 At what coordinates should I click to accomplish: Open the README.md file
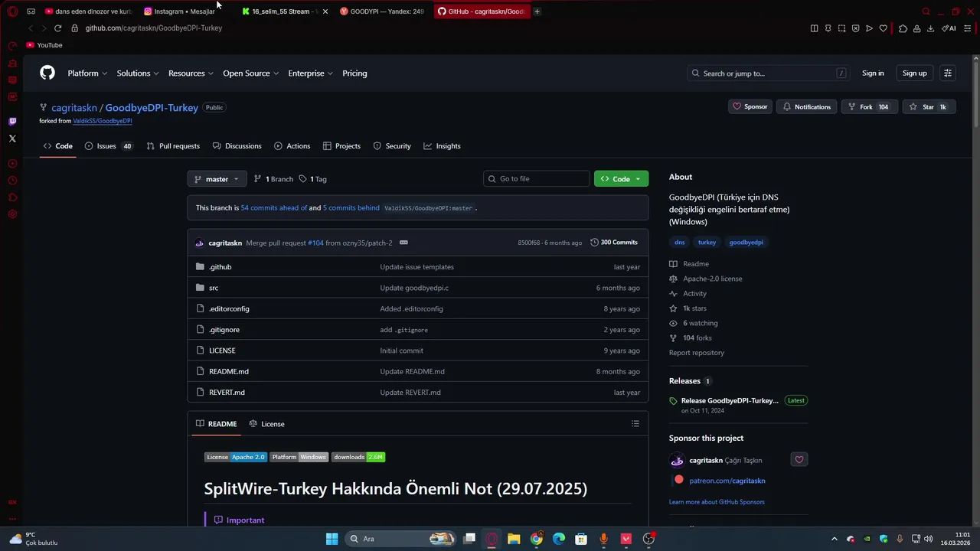point(229,371)
